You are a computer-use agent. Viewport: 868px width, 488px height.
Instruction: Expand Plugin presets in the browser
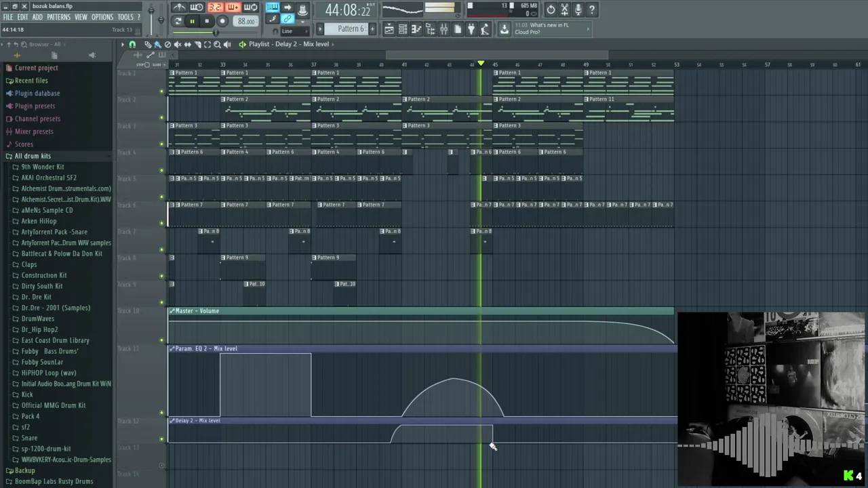click(x=35, y=106)
